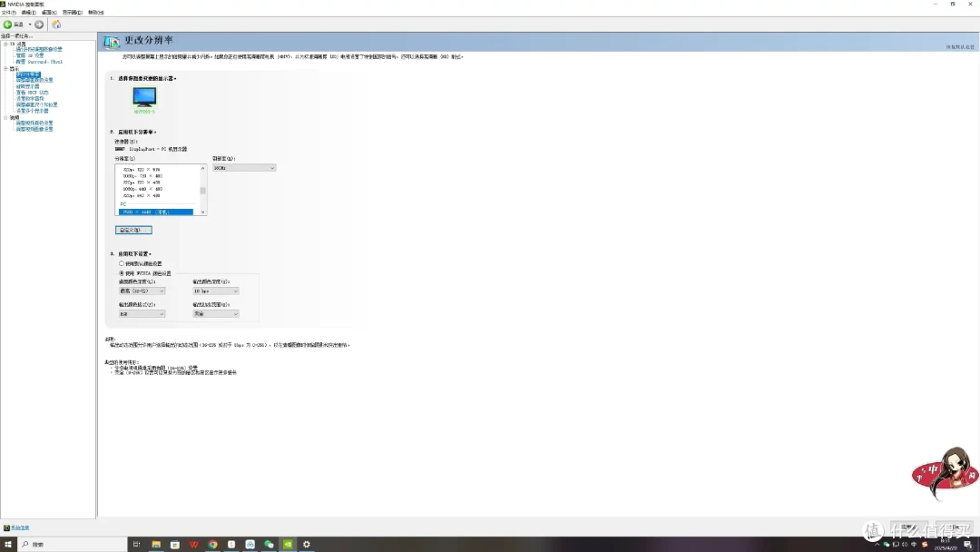The image size is (980, 552).
Task: Show hidden tray icons chevron
Action: click(877, 544)
